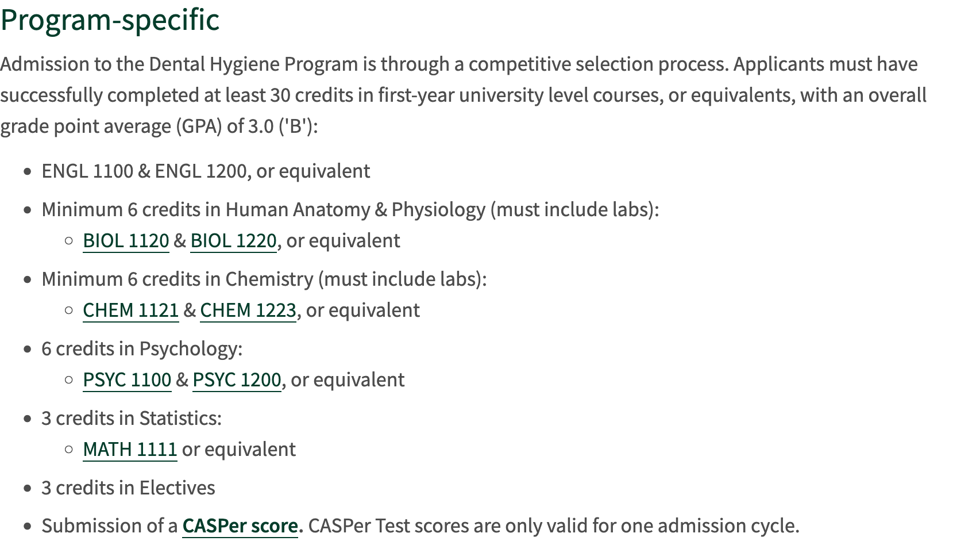980x560 pixels.
Task: Open the BIOL 1120 course link
Action: click(x=126, y=241)
